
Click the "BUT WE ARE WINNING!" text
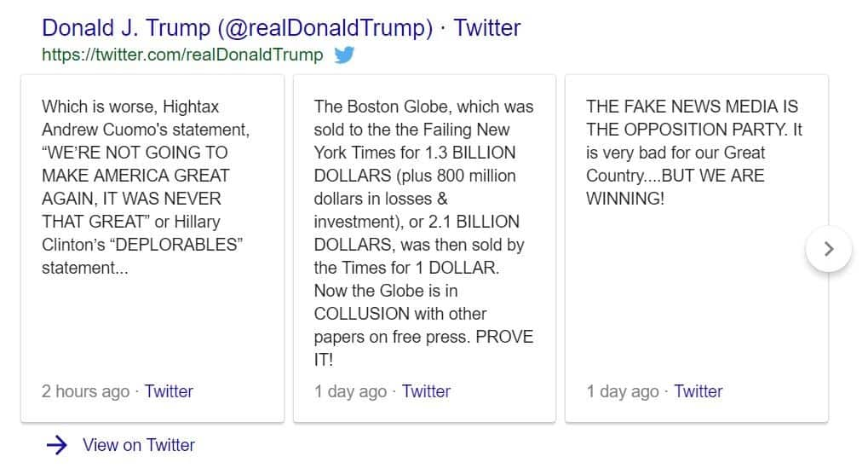click(675, 188)
